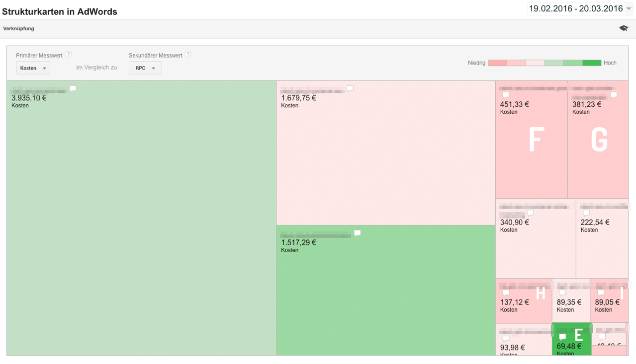Open the Kosten primary metric dropdown

33,68
